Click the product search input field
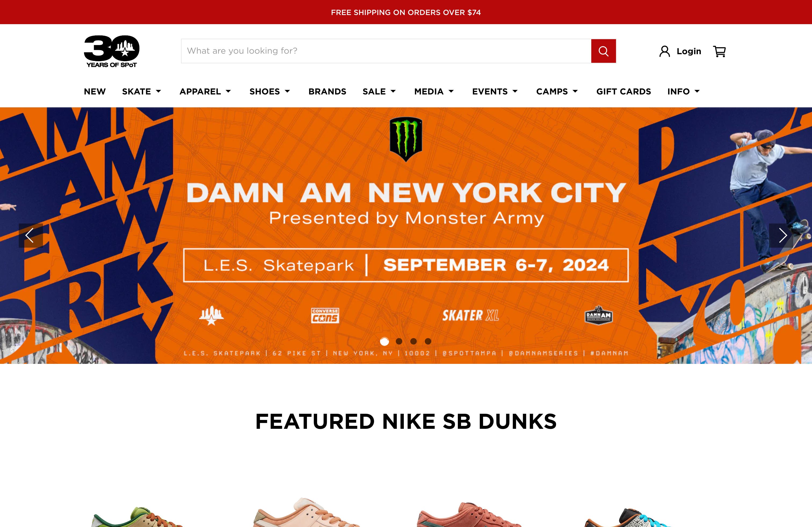This screenshot has width=812, height=527. tap(386, 51)
